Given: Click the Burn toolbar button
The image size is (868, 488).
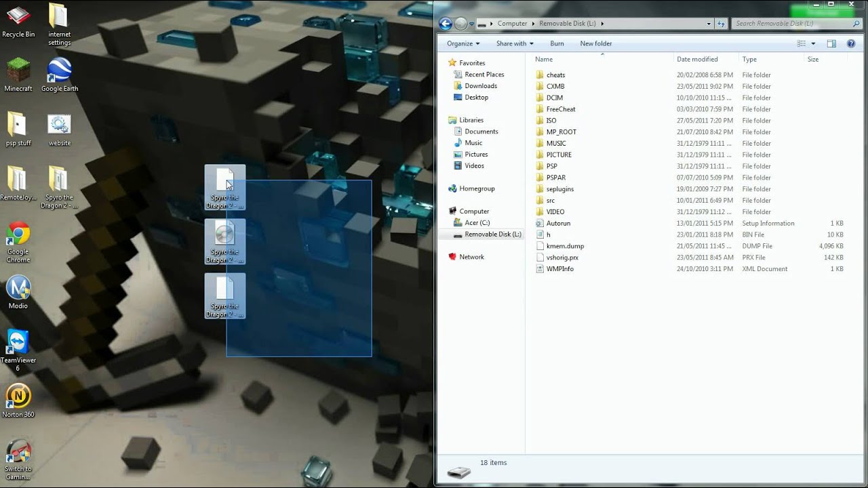Looking at the screenshot, I should pyautogui.click(x=557, y=43).
